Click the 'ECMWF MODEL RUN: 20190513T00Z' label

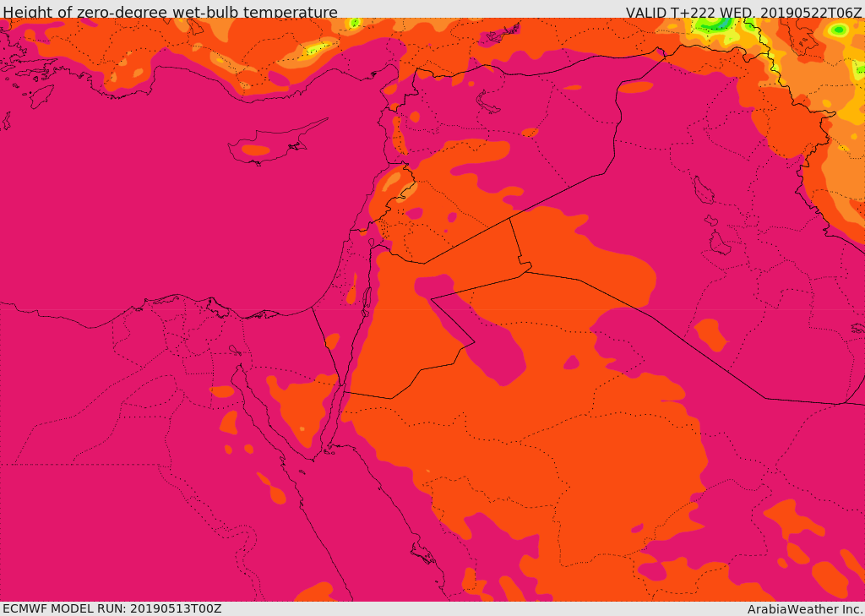tap(112, 609)
